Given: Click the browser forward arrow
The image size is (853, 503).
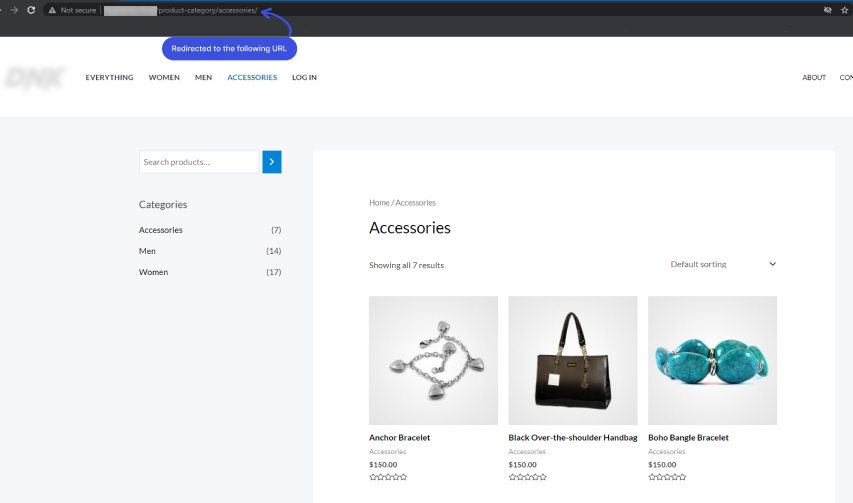Looking at the screenshot, I should pyautogui.click(x=14, y=10).
